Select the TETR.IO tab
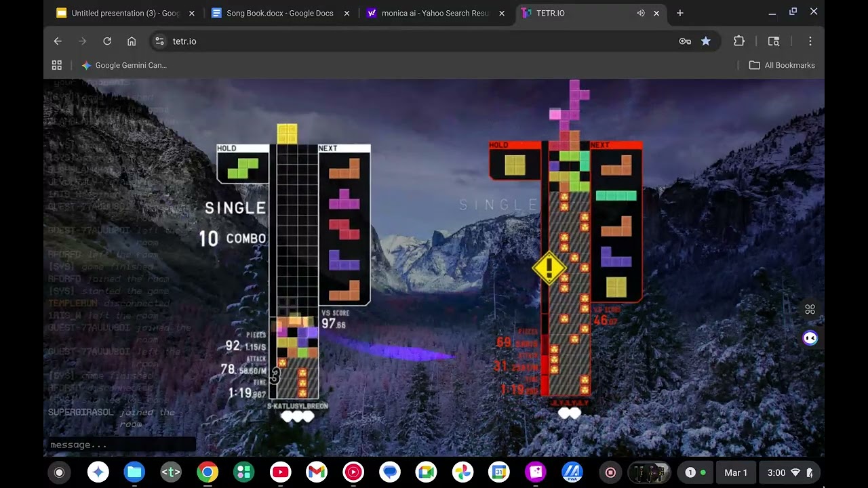 (591, 13)
